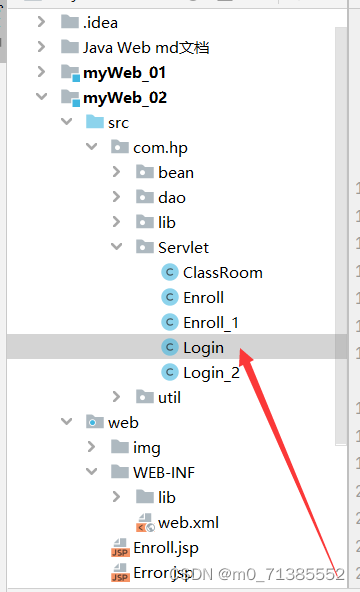
Task: Click the web.xml file icon
Action: (145, 523)
